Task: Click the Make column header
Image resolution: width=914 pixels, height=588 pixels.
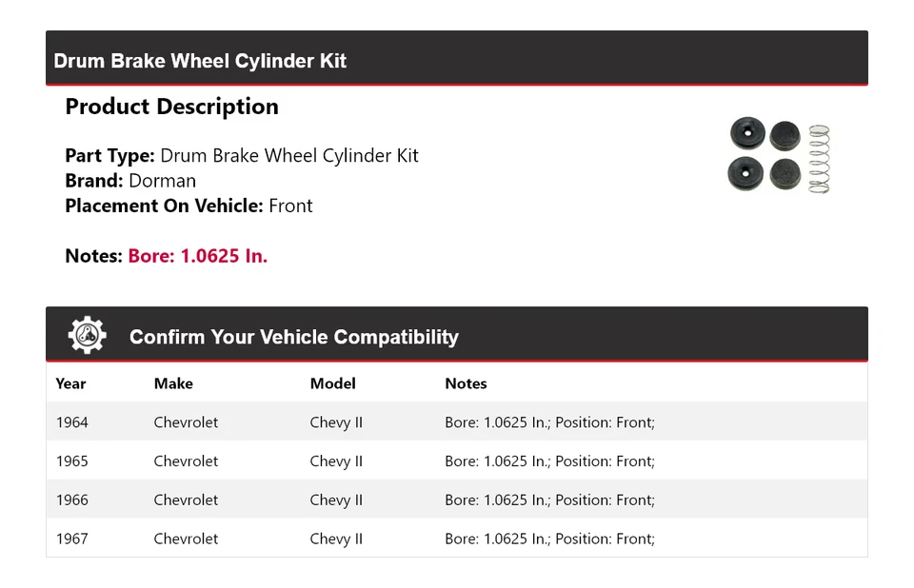Action: 173,383
